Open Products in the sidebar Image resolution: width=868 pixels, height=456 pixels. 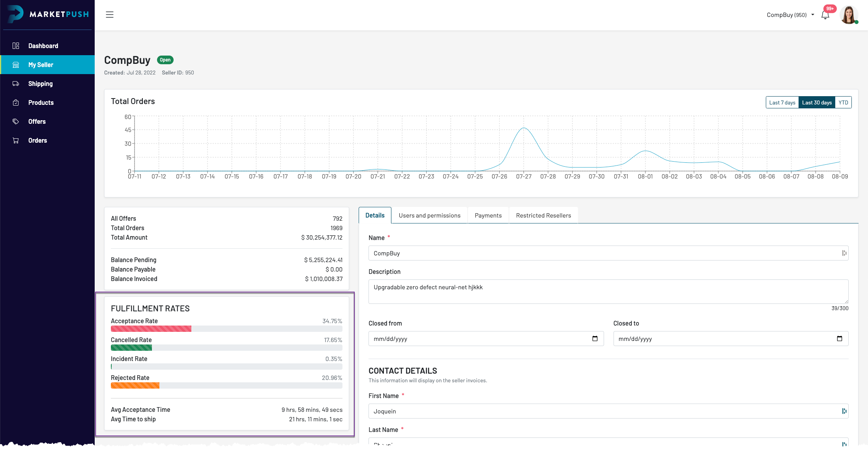click(x=41, y=102)
